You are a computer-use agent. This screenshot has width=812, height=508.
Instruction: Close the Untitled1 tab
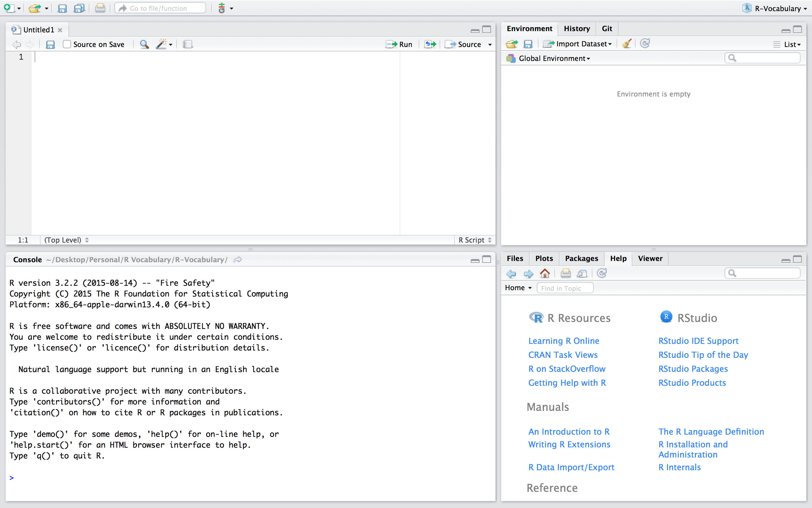pyautogui.click(x=60, y=30)
